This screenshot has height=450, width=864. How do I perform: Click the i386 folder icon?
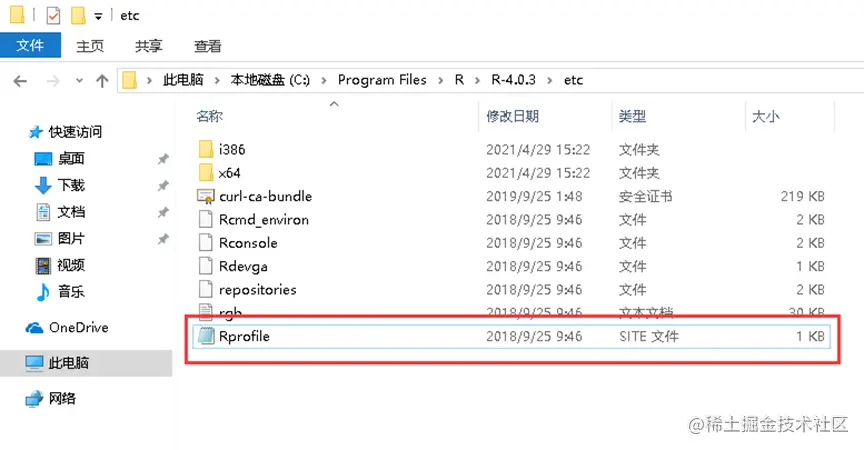click(x=206, y=149)
